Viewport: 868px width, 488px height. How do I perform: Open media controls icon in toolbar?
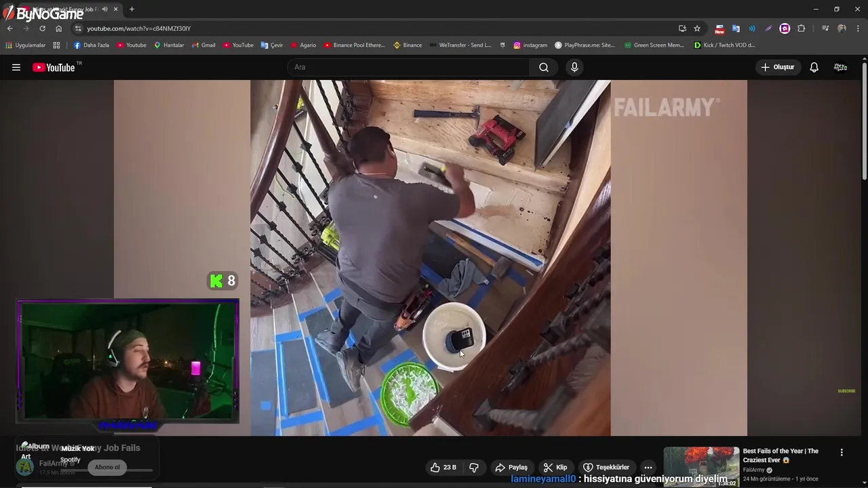click(825, 28)
